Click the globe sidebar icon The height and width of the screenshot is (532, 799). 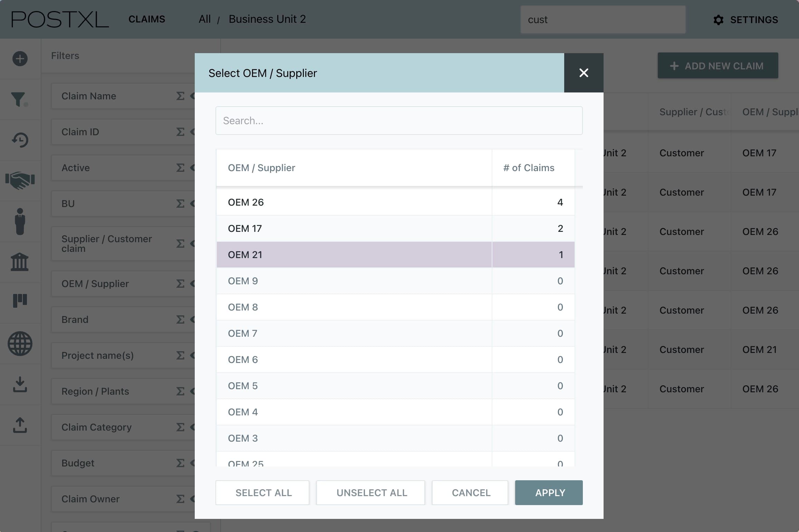click(20, 344)
